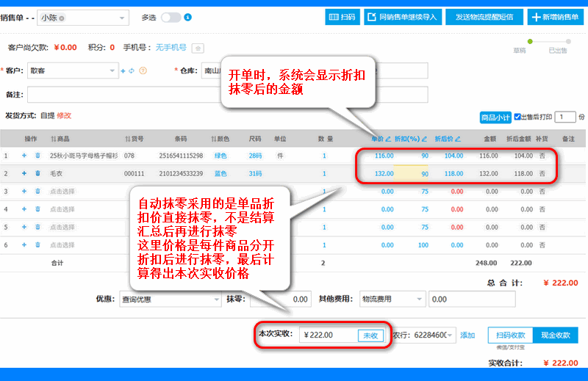588x381 pixels.
Task: Toggle the 多选 switch
Action: pos(171,17)
